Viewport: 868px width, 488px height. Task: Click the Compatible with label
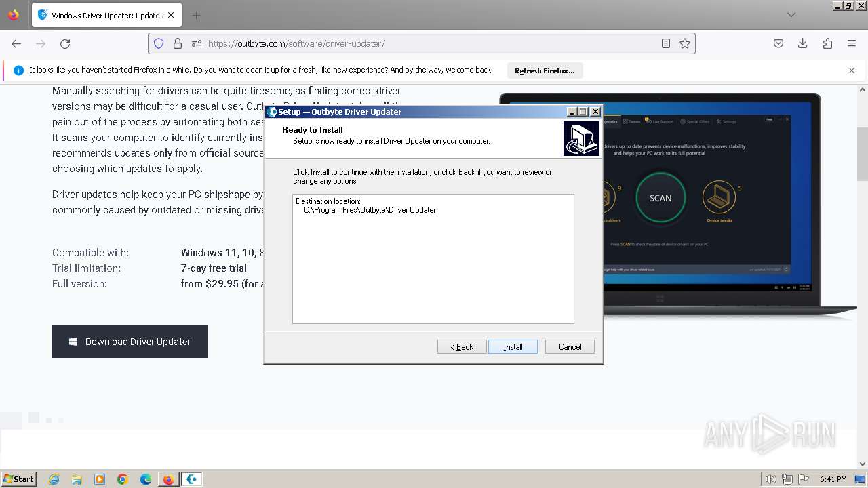[90, 253]
